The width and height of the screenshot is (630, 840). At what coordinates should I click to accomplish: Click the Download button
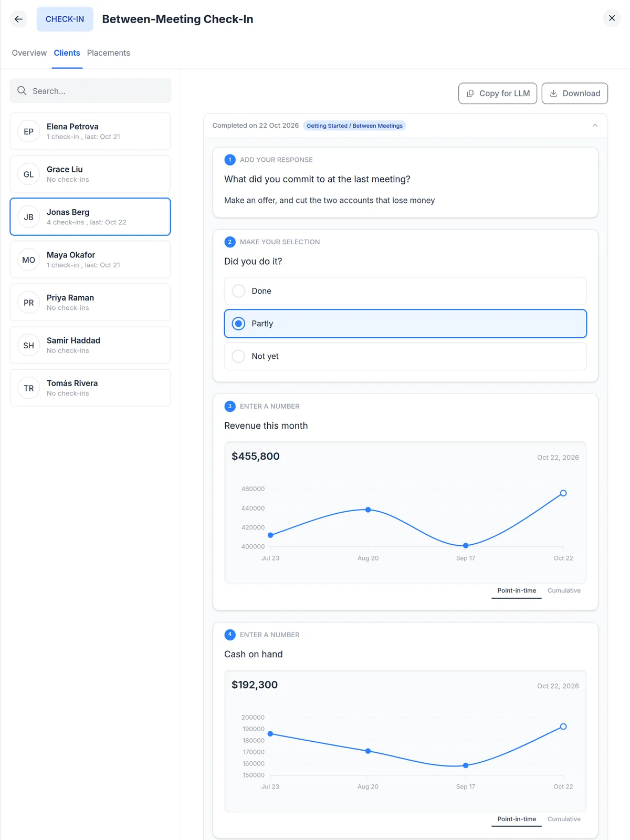[x=575, y=94]
